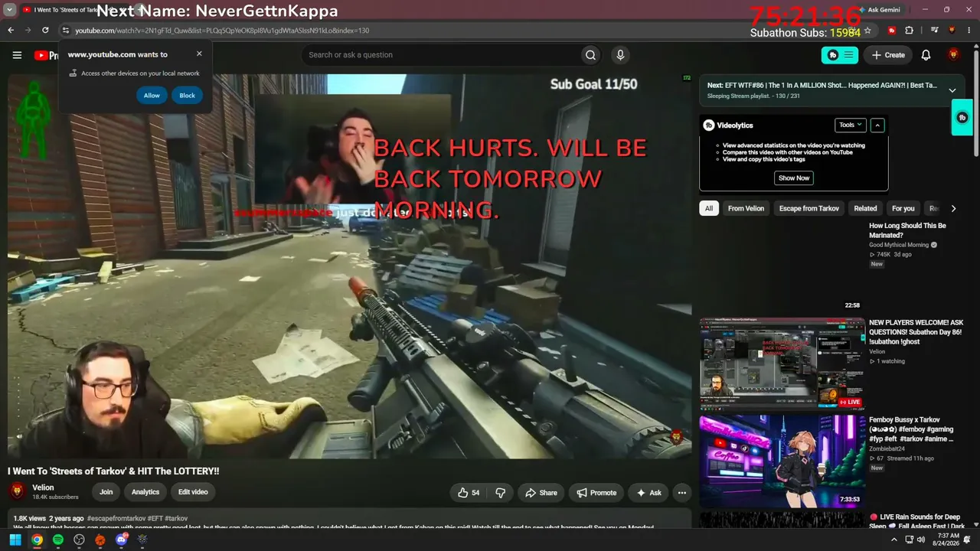980x551 pixels.
Task: Click the search magnifier button
Action: [590, 55]
